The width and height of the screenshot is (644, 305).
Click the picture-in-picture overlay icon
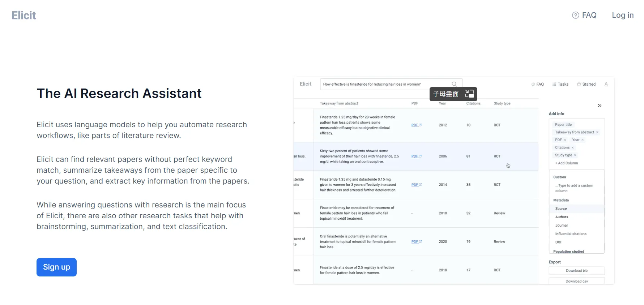[x=469, y=94]
